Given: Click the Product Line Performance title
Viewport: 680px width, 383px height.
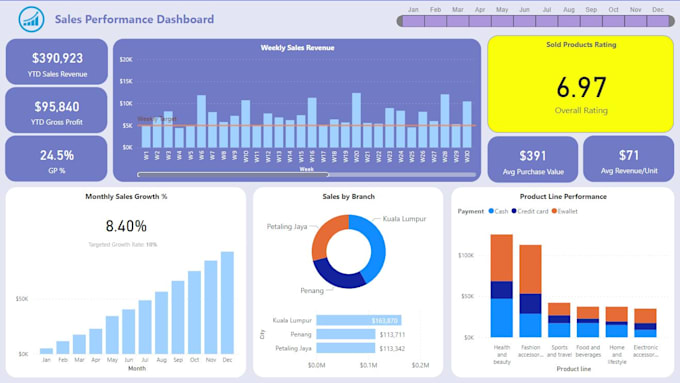Looking at the screenshot, I should [563, 196].
